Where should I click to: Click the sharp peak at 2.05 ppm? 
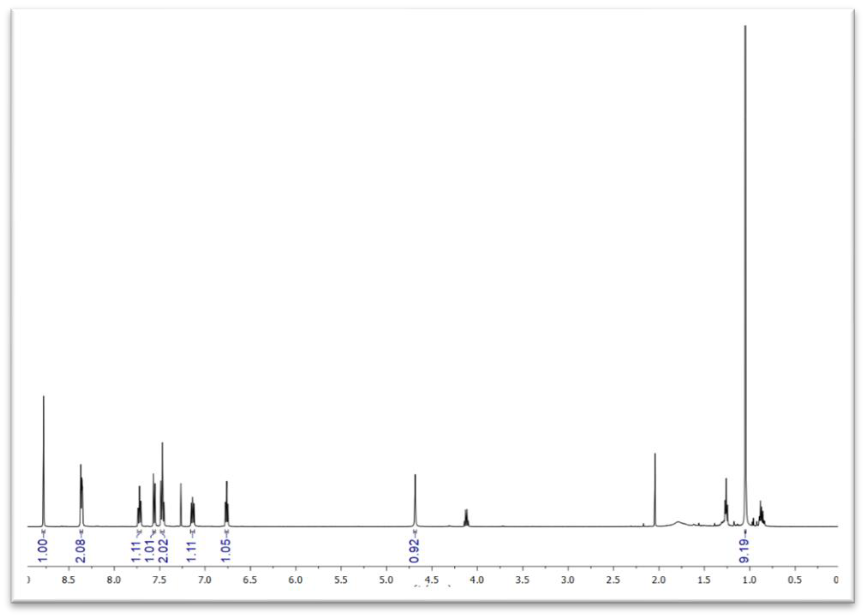tap(655, 489)
